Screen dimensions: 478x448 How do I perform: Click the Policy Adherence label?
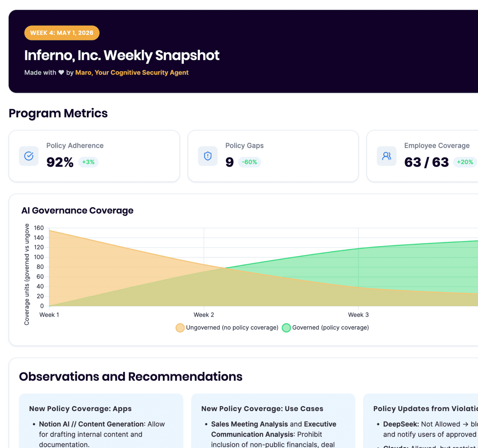pos(75,146)
